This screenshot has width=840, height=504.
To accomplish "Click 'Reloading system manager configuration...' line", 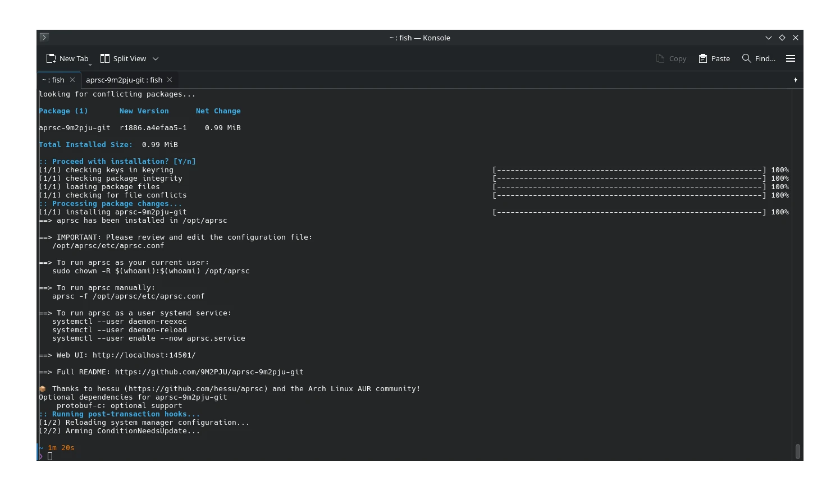I will click(x=144, y=423).
